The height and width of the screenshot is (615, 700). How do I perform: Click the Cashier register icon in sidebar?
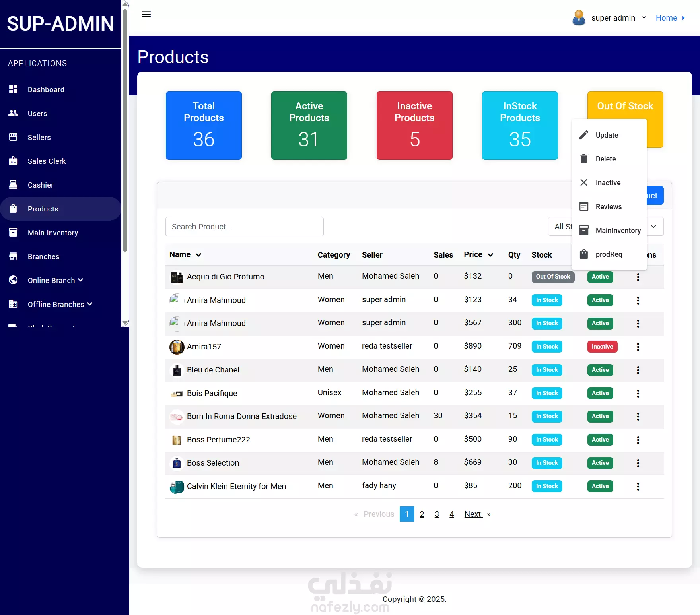point(13,184)
